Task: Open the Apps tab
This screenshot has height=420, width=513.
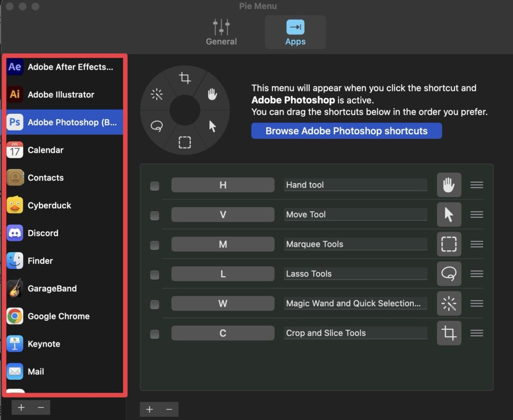Action: pos(295,32)
